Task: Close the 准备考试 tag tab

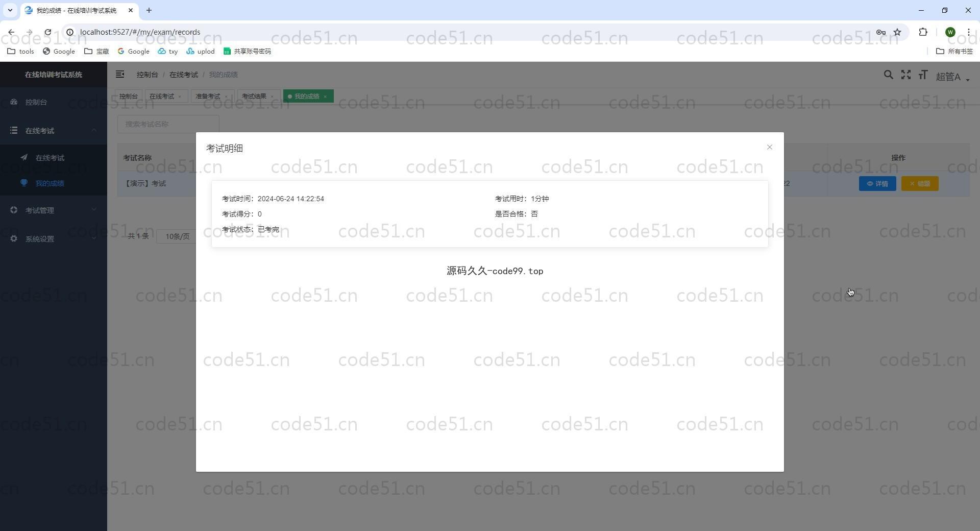Action: pyautogui.click(x=226, y=96)
